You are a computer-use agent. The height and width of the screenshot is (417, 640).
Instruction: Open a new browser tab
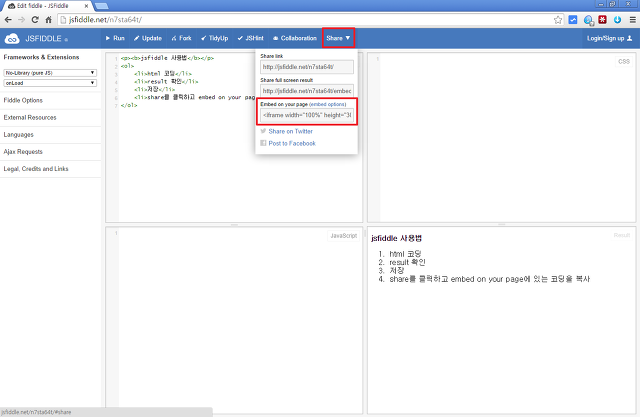(101, 6)
